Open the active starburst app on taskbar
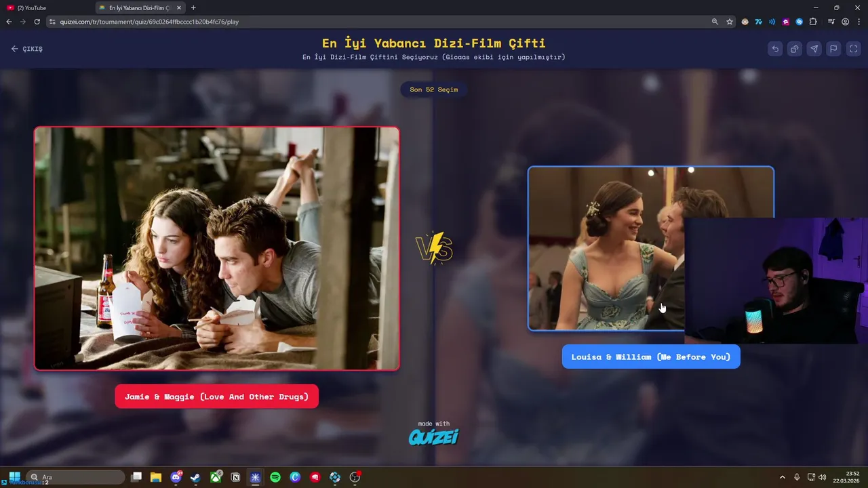This screenshot has width=868, height=488. coord(255,477)
